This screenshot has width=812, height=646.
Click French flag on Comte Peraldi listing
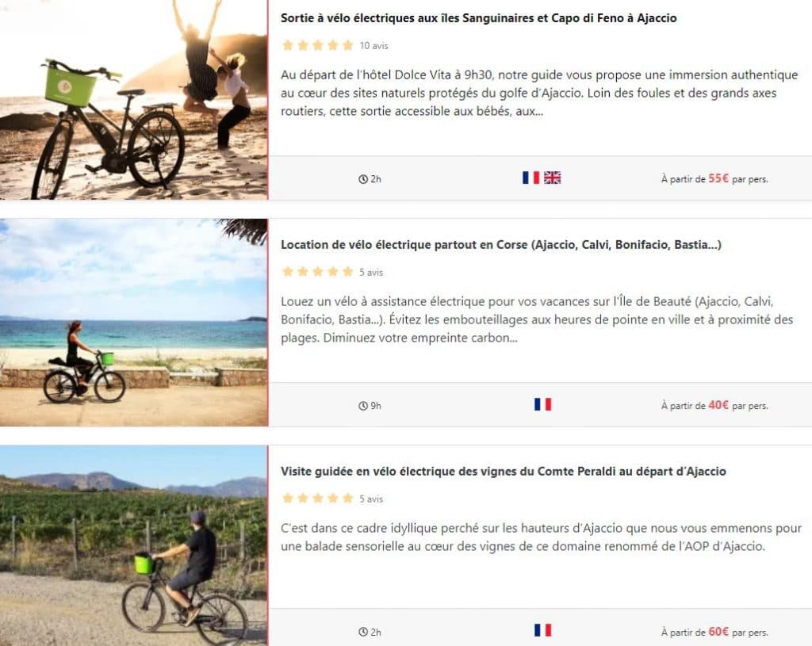click(x=542, y=630)
